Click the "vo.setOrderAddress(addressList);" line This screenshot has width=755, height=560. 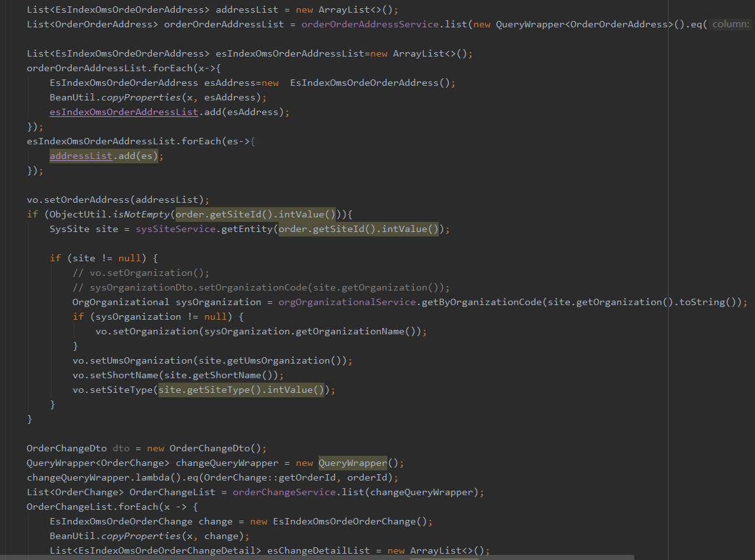click(x=118, y=200)
